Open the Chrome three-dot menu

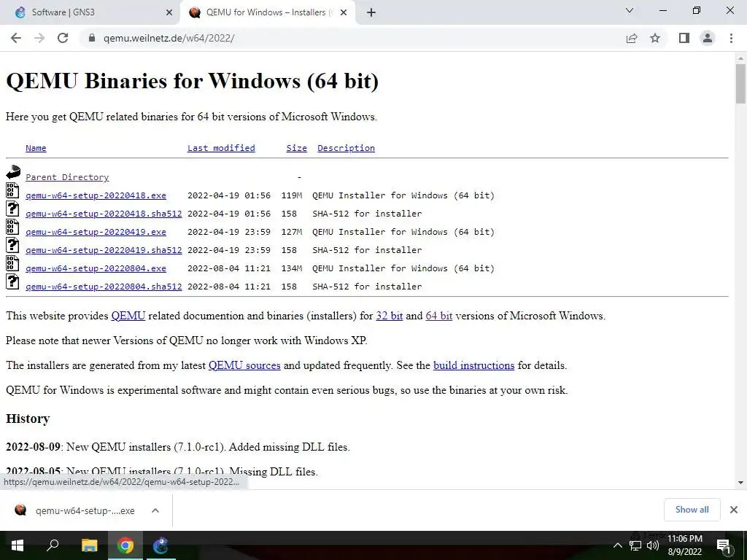click(x=731, y=38)
